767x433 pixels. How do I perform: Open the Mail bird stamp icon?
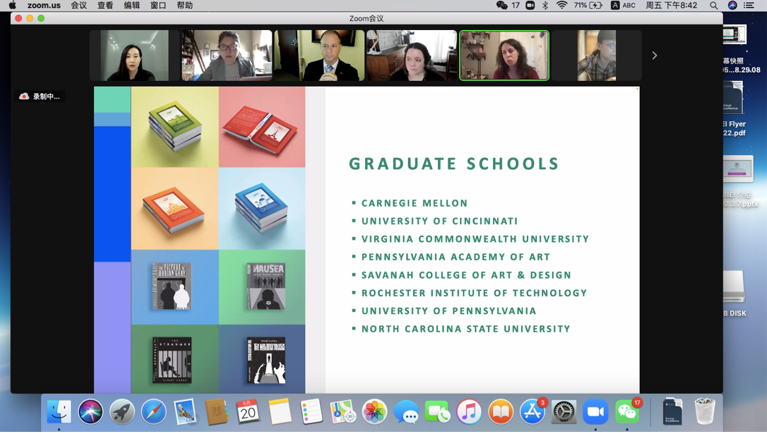pos(185,411)
